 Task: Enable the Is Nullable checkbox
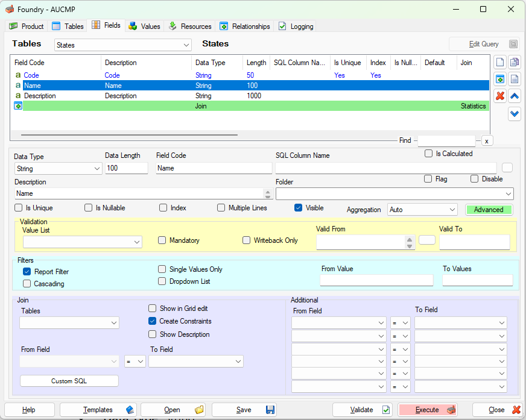click(x=88, y=208)
